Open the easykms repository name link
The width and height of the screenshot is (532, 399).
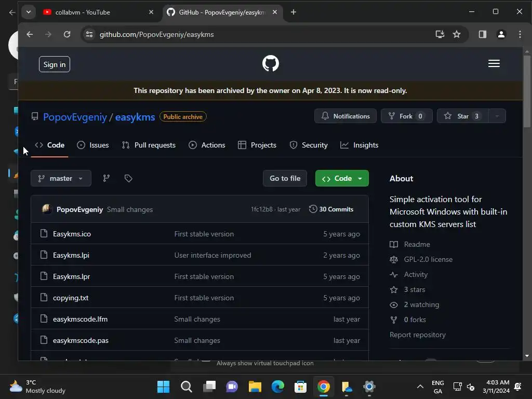[135, 117]
